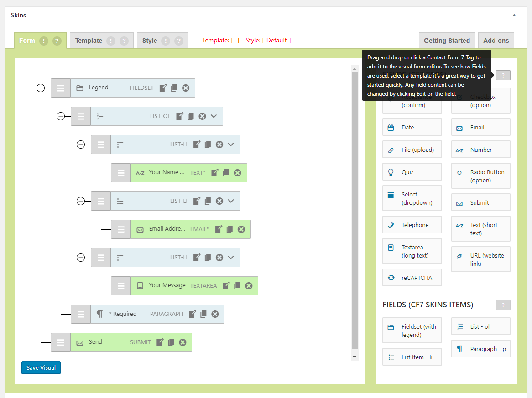Click question mark icon on Form tab
Image resolution: width=532 pixels, height=398 pixels.
pyautogui.click(x=57, y=41)
